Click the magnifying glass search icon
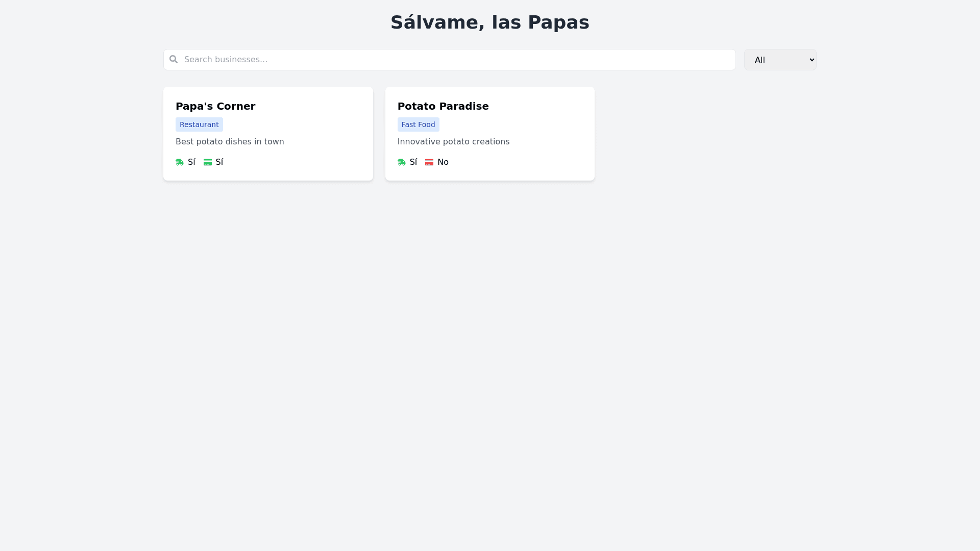Viewport: 980px width, 551px height. (x=174, y=59)
